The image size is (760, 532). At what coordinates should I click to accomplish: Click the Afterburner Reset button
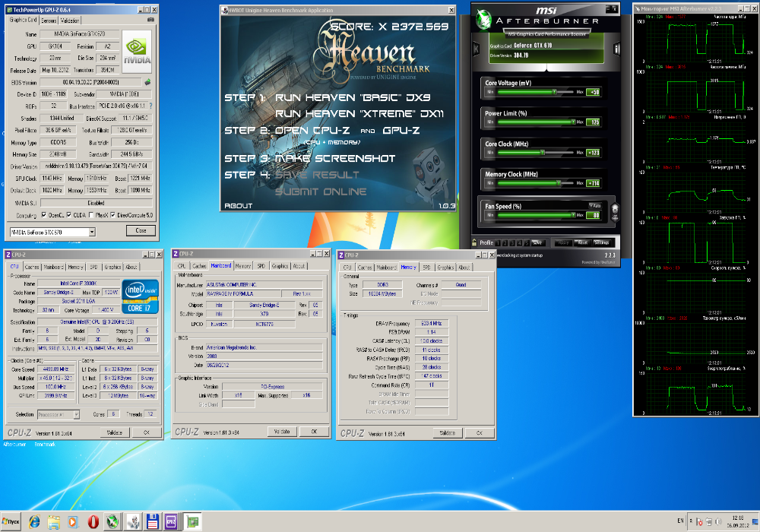(x=583, y=242)
